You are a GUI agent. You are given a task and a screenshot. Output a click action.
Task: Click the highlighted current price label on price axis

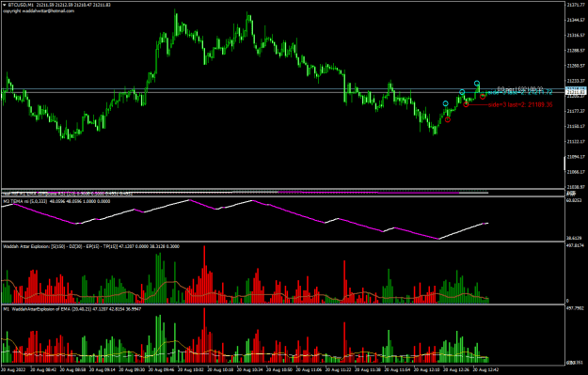(x=576, y=92)
